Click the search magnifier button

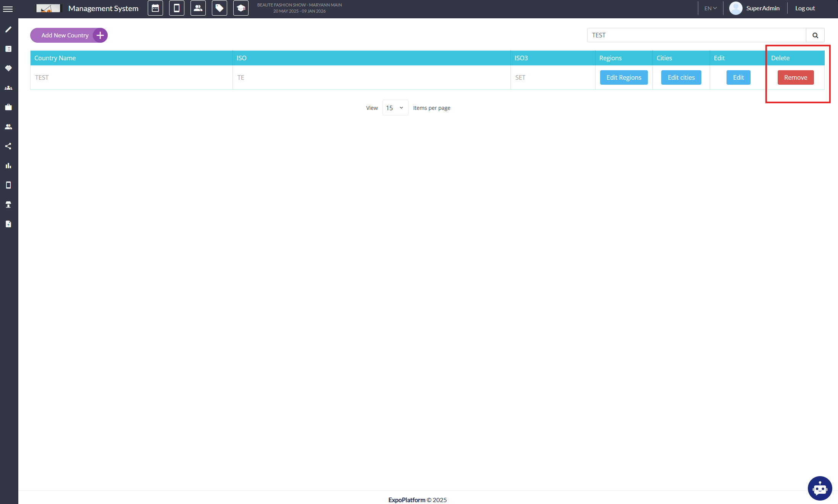[815, 35]
